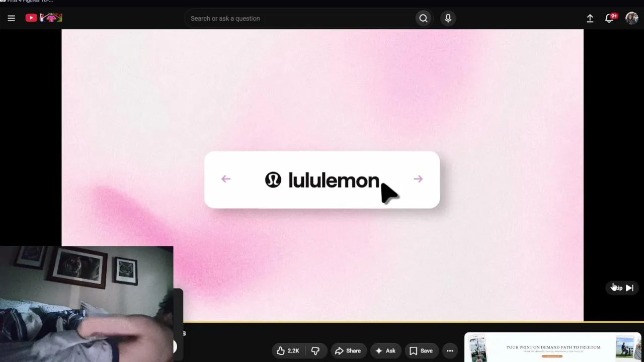Dislike the video with thumbs down

315,351
